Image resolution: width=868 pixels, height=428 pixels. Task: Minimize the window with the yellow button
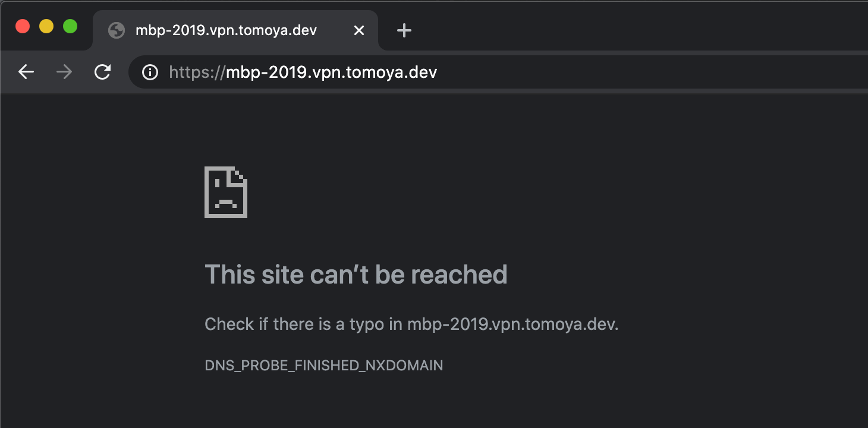46,26
